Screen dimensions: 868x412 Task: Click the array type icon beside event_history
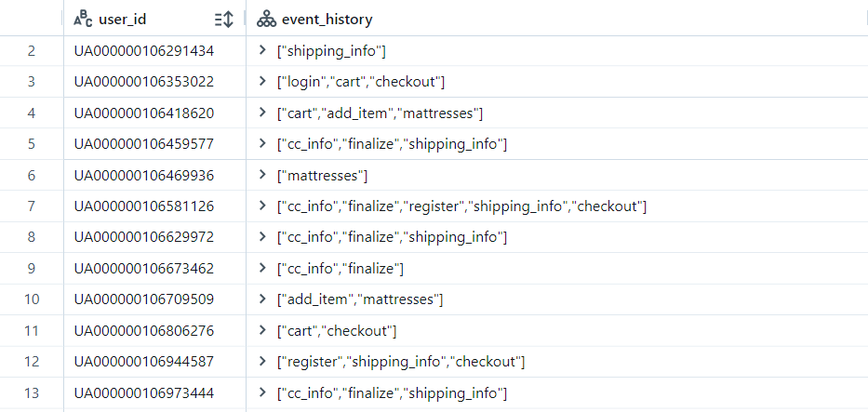tap(266, 20)
